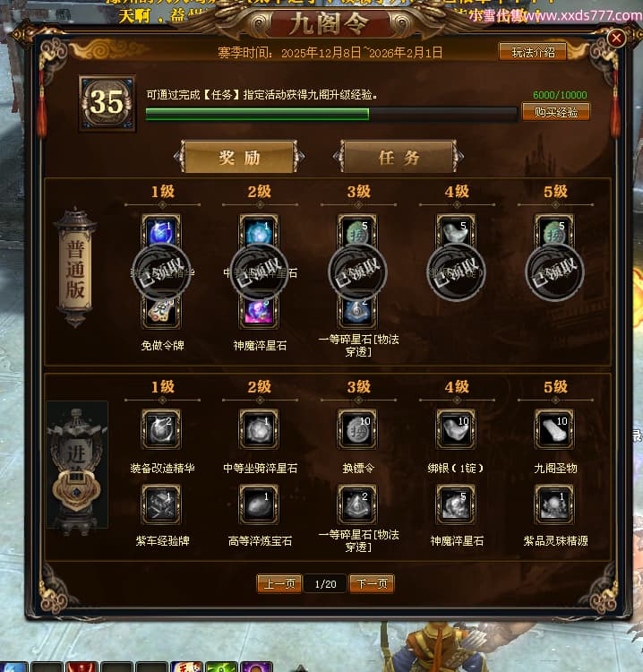This screenshot has width=643, height=672.
Task: Click the 高等淬炼宝石 gem icon
Action: pos(259,504)
